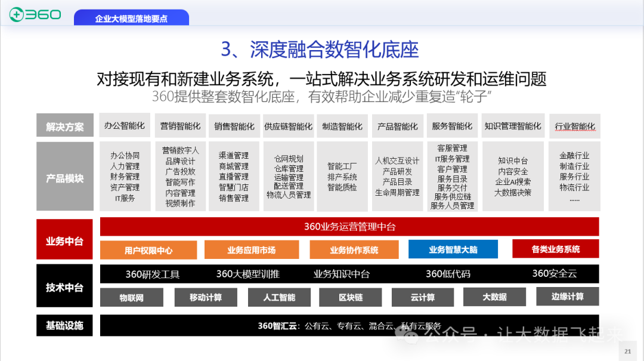Click 智能工厂 in manufacturing module
The width and height of the screenshot is (644, 361).
coord(342,166)
